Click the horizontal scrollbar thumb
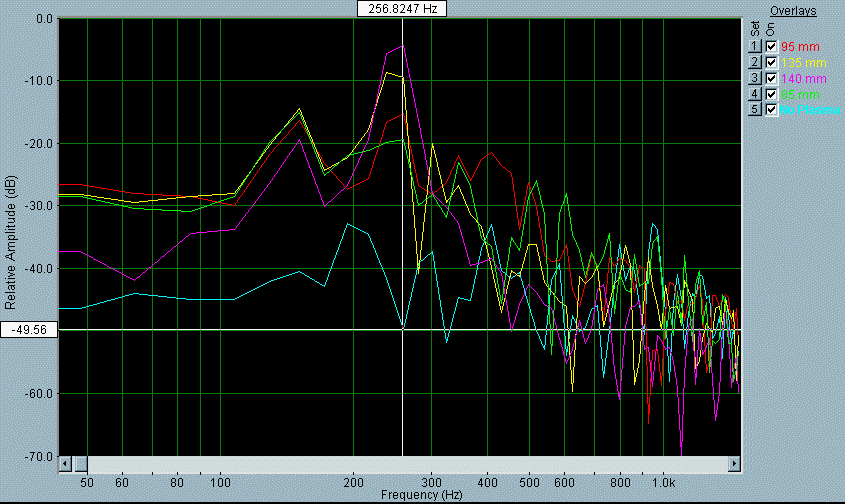Image resolution: width=845 pixels, height=504 pixels. click(80, 464)
